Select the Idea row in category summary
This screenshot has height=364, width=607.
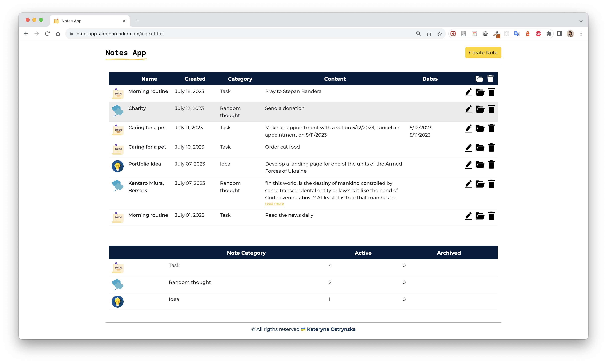pyautogui.click(x=303, y=301)
